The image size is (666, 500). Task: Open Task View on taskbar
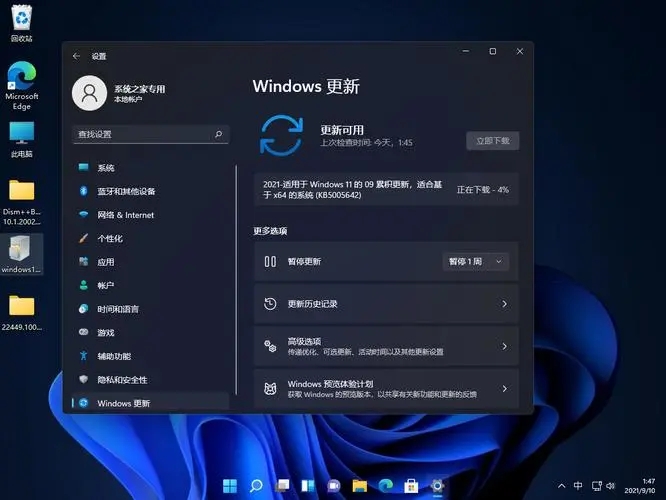click(x=282, y=486)
